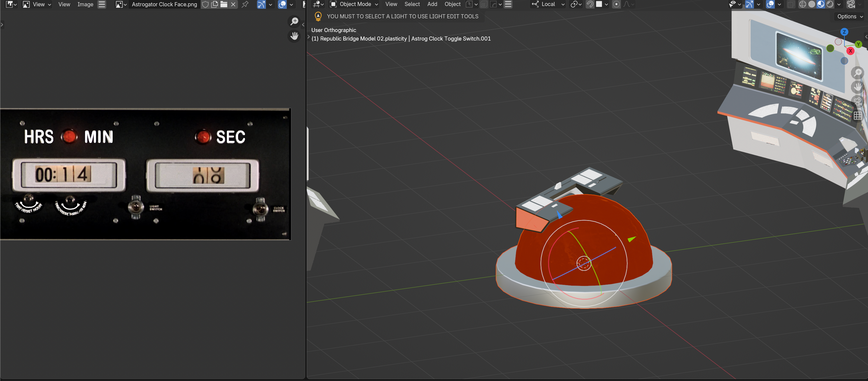868x381 pixels.
Task: Open 3D viewport overlay options arrow
Action: pos(779,4)
